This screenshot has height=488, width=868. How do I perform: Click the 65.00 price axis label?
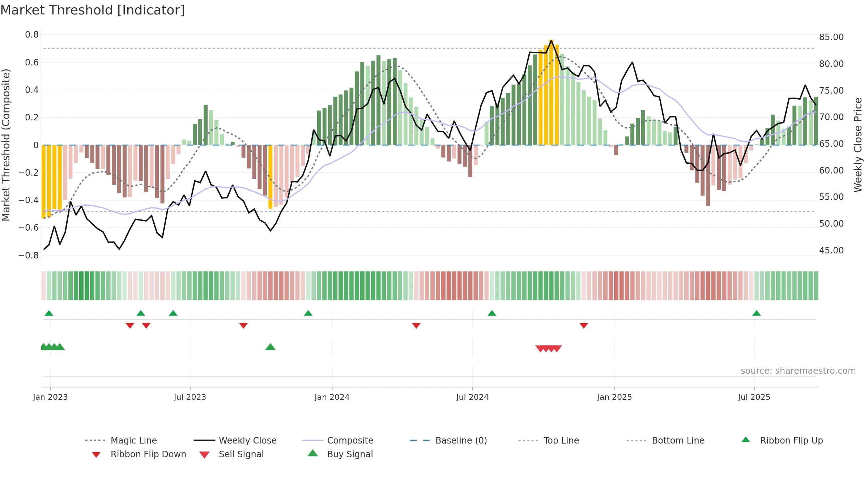pyautogui.click(x=831, y=144)
